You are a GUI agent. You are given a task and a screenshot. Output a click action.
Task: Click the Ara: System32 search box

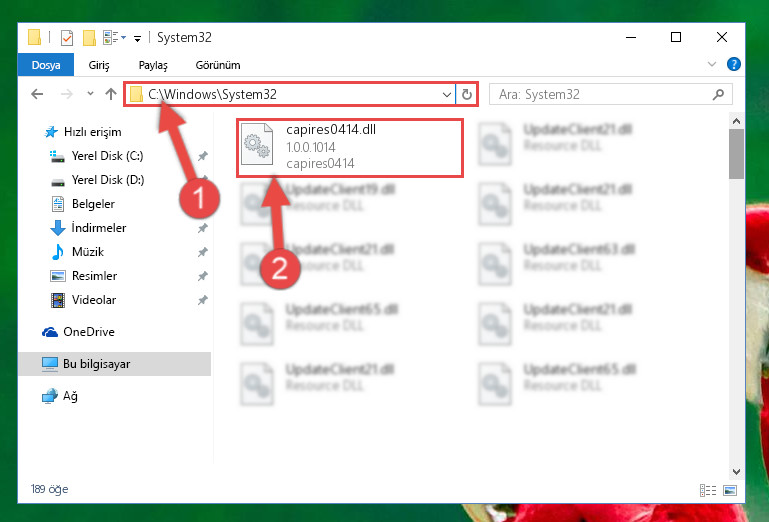[x=611, y=94]
